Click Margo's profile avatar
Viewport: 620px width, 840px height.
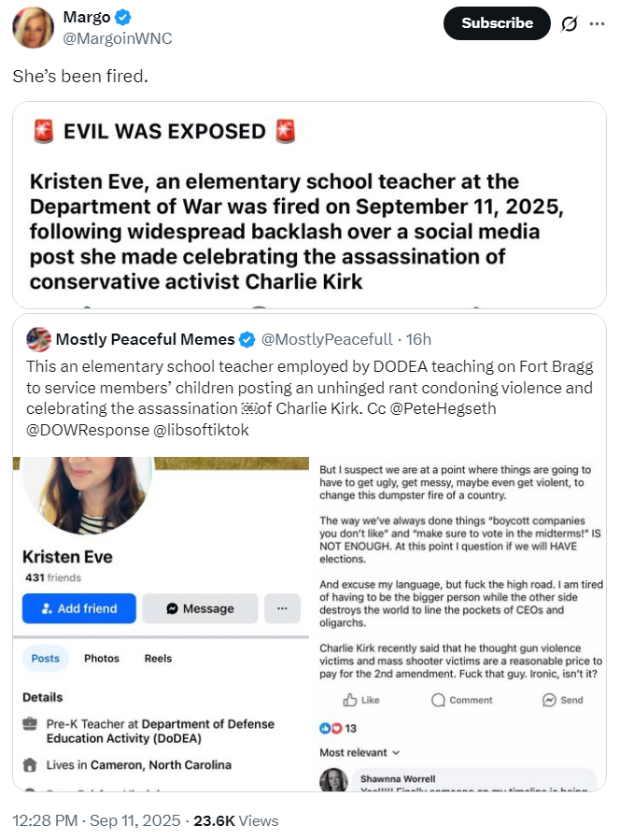pos(34,27)
